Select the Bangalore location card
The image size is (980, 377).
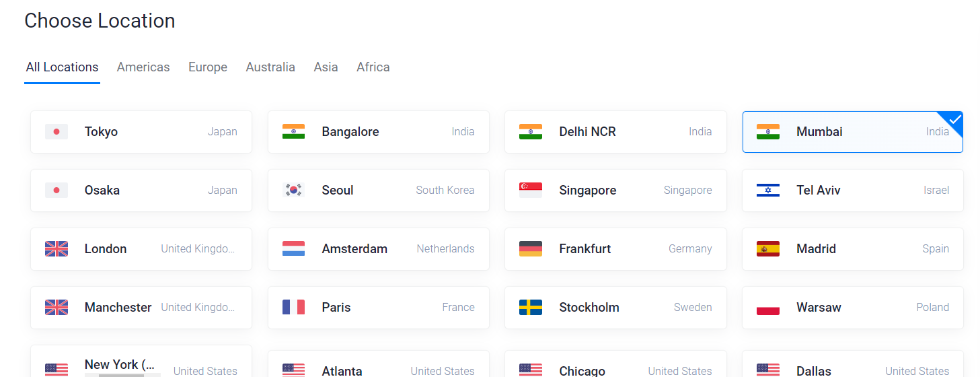click(x=379, y=132)
